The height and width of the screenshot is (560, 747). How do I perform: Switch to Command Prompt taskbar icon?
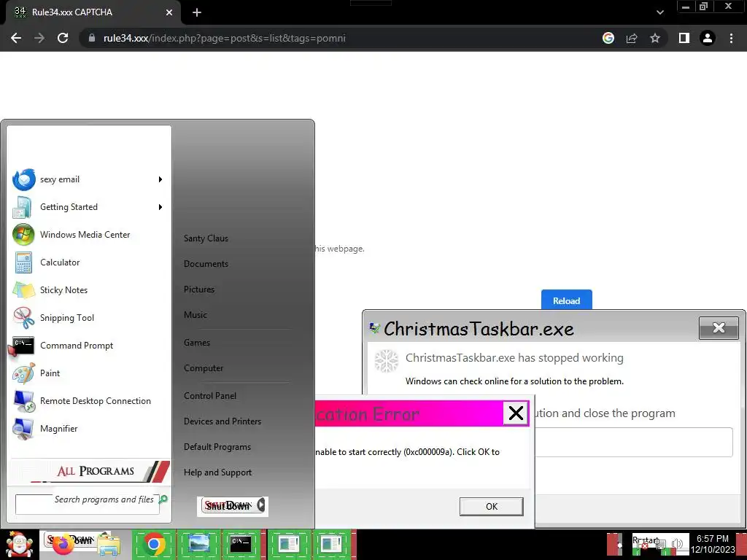click(241, 545)
